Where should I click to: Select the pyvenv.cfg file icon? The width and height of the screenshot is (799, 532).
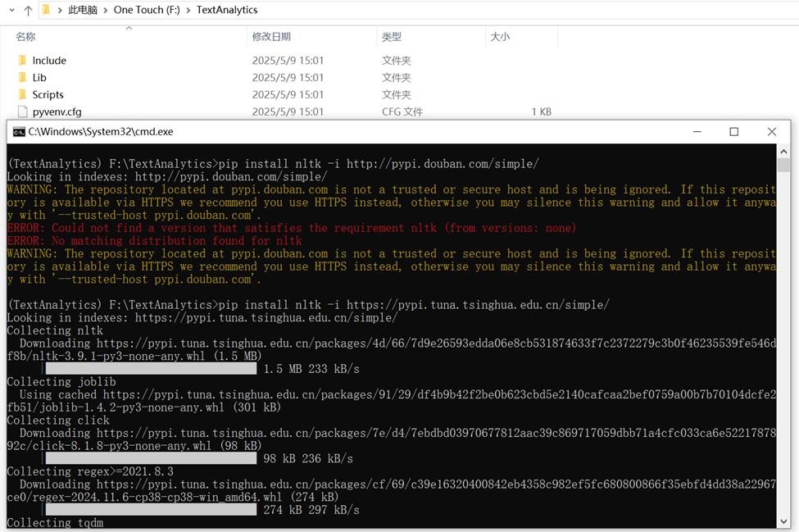(x=23, y=111)
